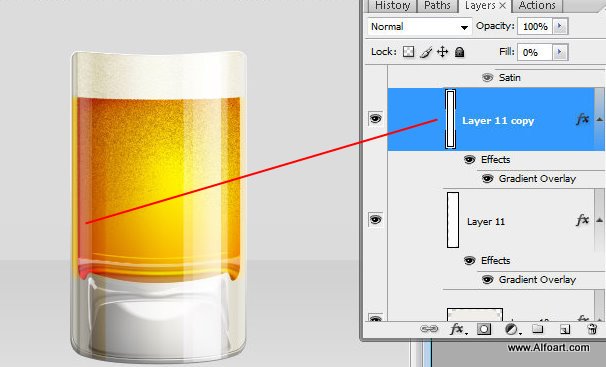Hide Layer 11 copy layer
Viewport: 606px width, 367px height.
tap(375, 118)
